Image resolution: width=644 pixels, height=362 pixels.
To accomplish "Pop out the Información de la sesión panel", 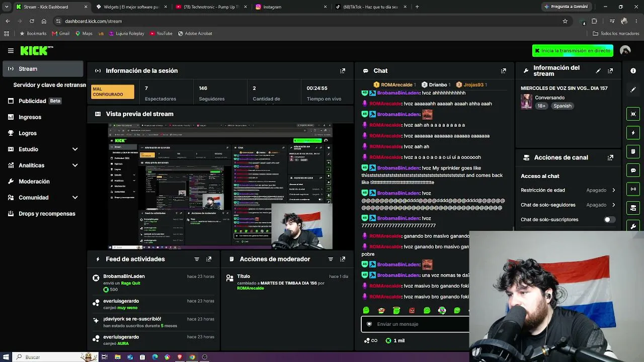I will (x=343, y=71).
